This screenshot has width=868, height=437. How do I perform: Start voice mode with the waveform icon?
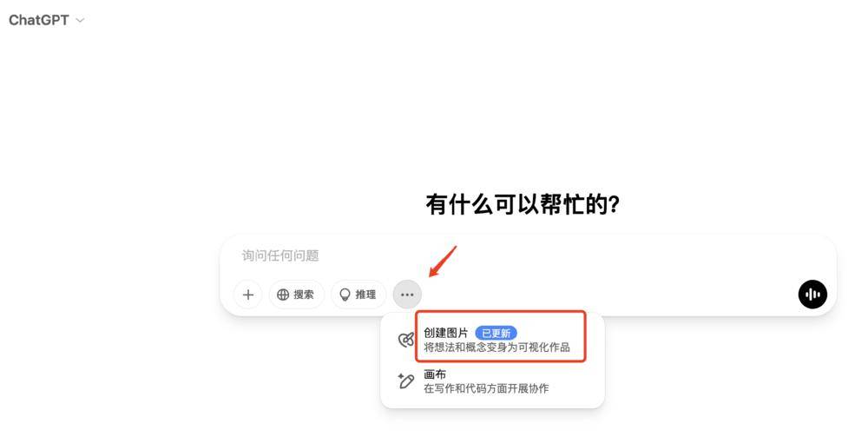tap(812, 295)
